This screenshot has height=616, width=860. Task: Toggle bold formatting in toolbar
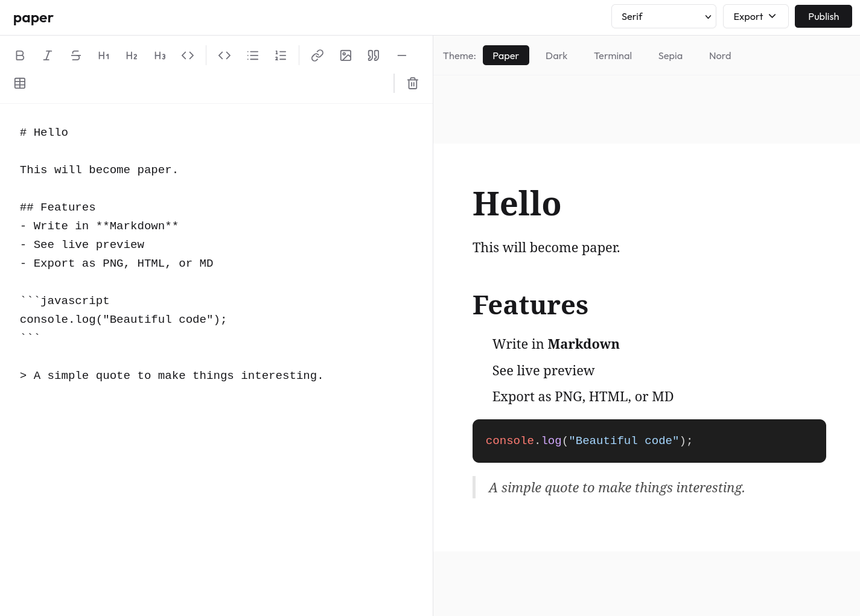coord(20,56)
